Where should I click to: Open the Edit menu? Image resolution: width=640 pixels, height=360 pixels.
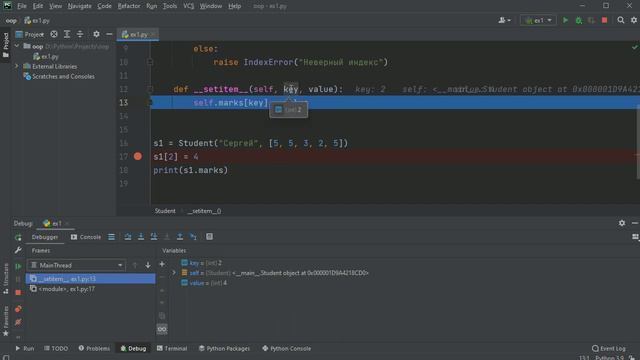tap(38, 6)
